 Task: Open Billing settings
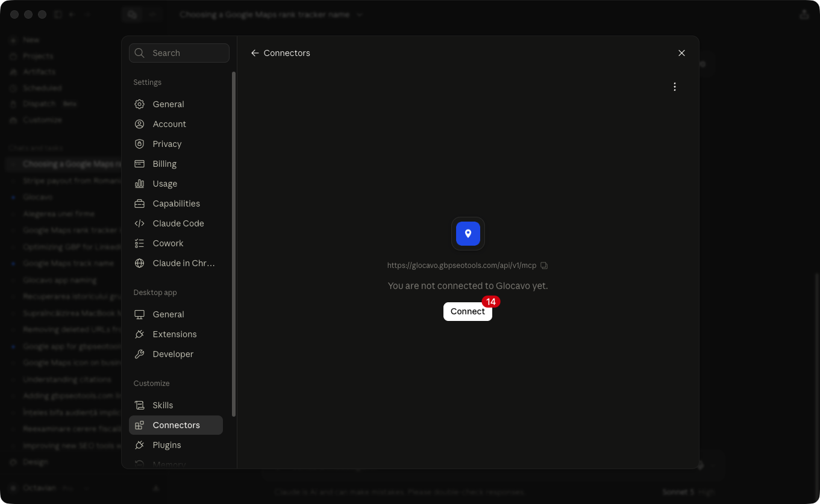[176, 164]
